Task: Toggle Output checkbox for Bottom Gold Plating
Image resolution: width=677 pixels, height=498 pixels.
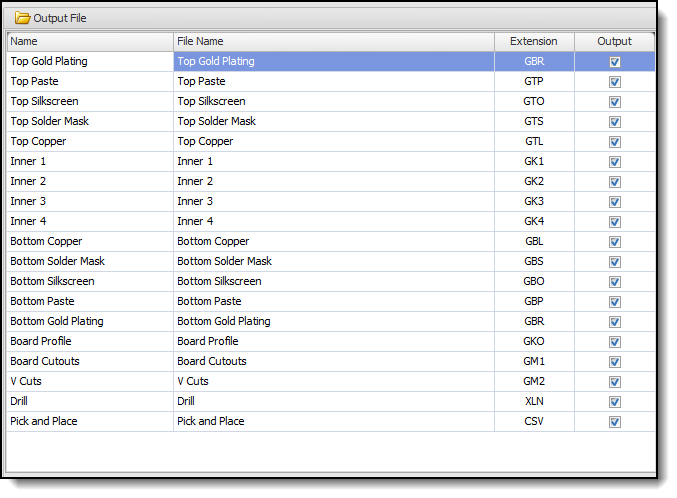Action: [x=614, y=322]
